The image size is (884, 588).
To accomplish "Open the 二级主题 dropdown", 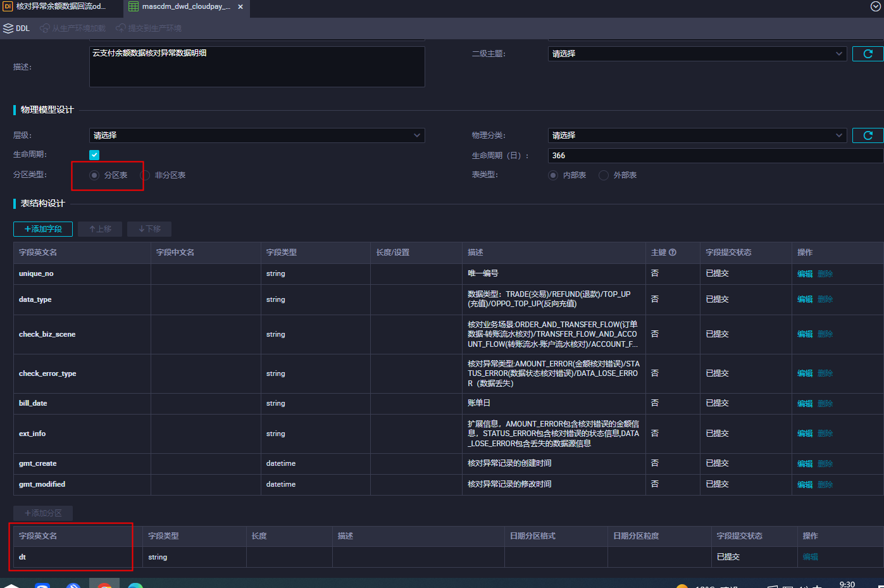I will pyautogui.click(x=697, y=54).
